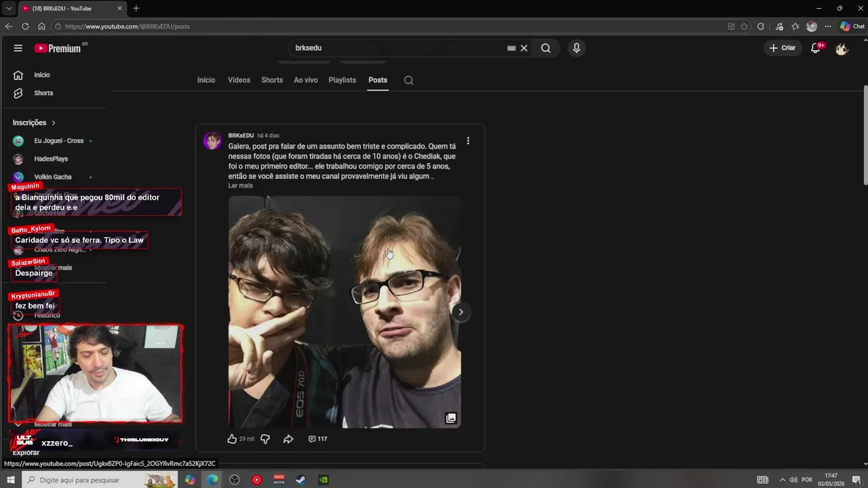Run the search with magnifier button
This screenshot has width=868, height=488.
(546, 48)
